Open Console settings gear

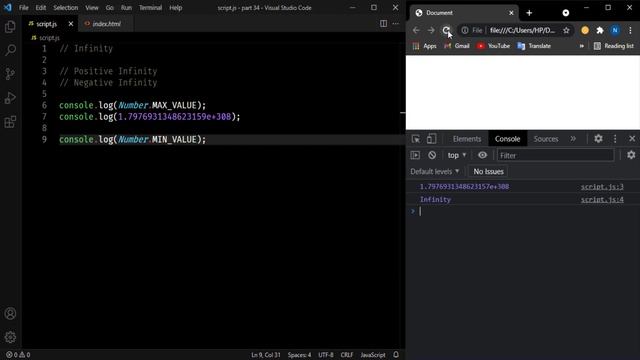(x=631, y=155)
